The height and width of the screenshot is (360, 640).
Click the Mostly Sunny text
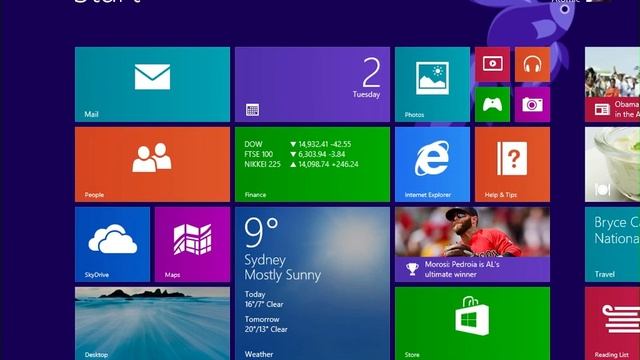(282, 275)
